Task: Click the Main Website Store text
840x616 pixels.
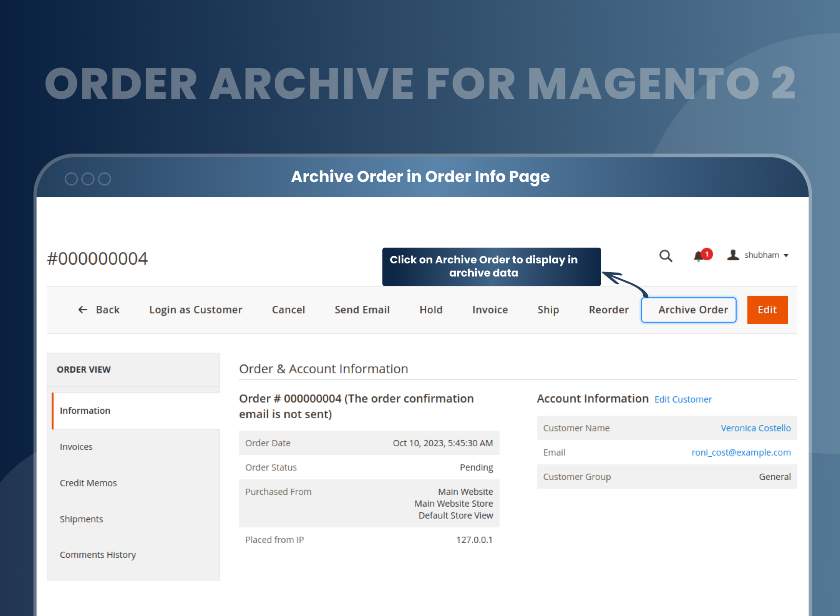Action: [453, 504]
